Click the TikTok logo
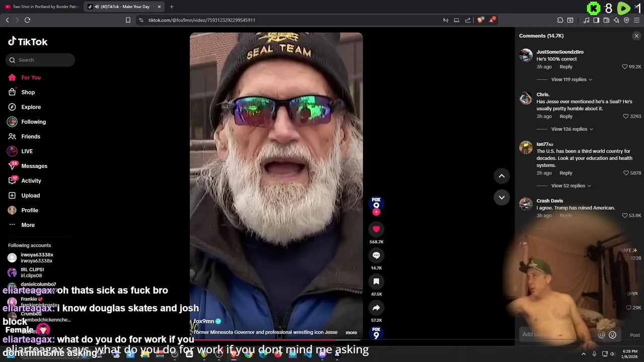The image size is (644, 362). point(28,42)
